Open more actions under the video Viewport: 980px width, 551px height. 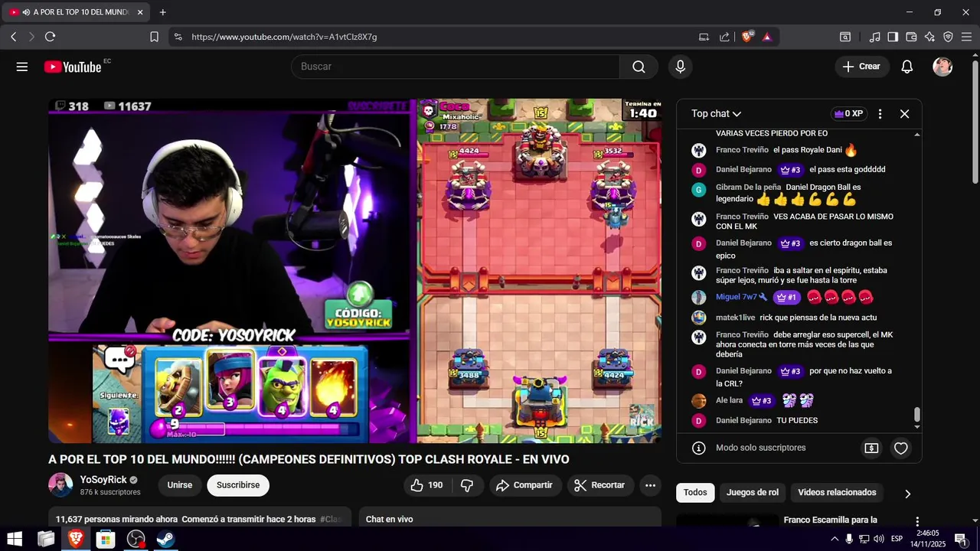[x=650, y=485]
